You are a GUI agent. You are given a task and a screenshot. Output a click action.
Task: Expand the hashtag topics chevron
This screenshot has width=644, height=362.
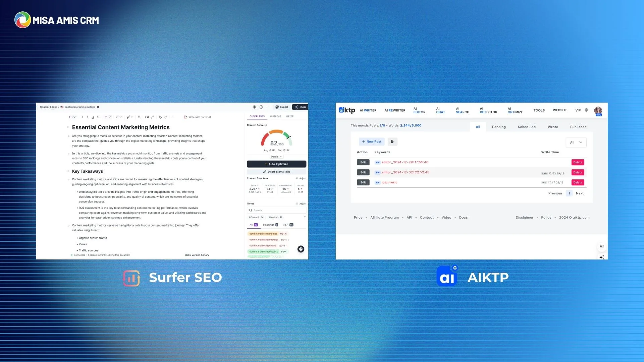coord(305,217)
